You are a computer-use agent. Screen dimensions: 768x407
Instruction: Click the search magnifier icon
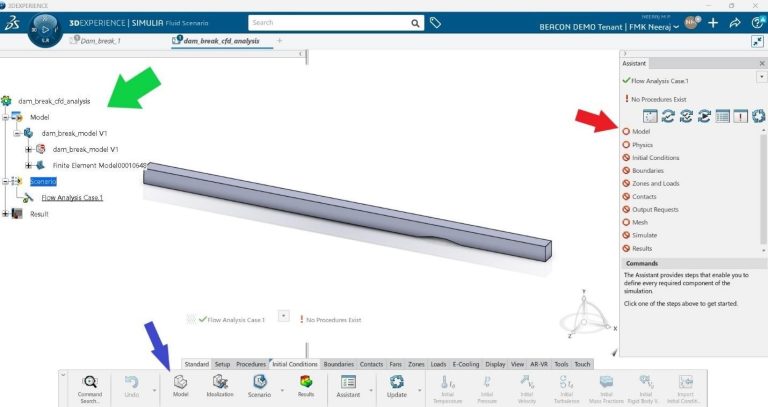pos(415,23)
